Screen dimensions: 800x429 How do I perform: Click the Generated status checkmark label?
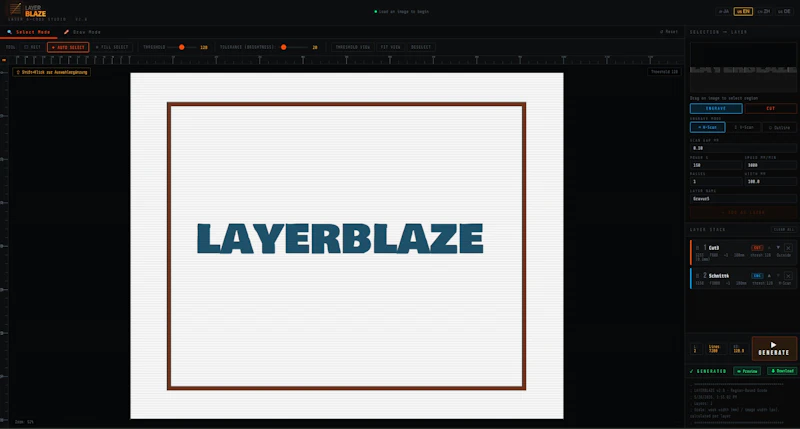point(708,371)
